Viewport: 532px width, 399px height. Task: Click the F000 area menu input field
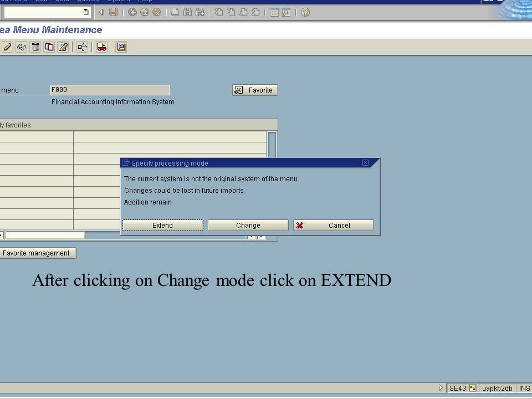click(x=109, y=90)
